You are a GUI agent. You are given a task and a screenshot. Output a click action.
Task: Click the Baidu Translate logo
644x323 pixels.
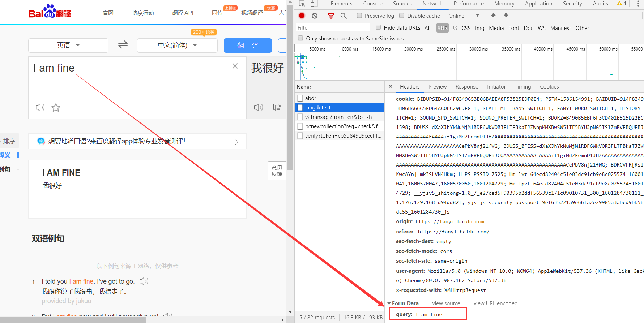tap(50, 12)
